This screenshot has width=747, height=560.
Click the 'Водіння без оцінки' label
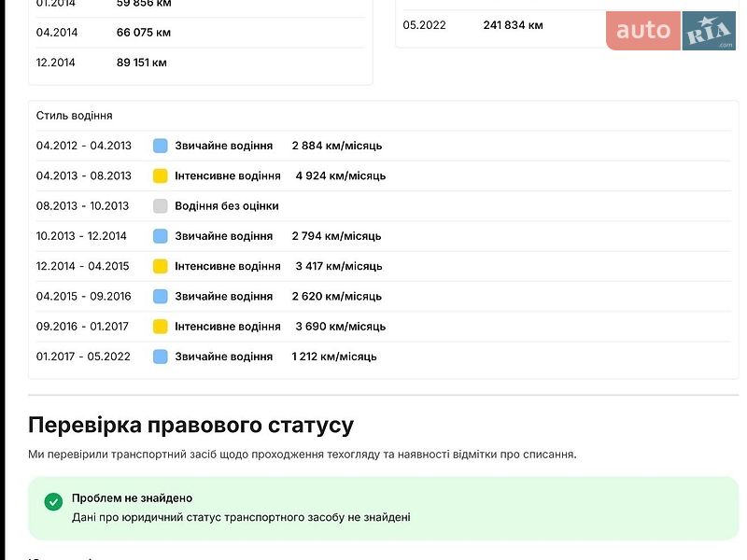pyautogui.click(x=227, y=206)
